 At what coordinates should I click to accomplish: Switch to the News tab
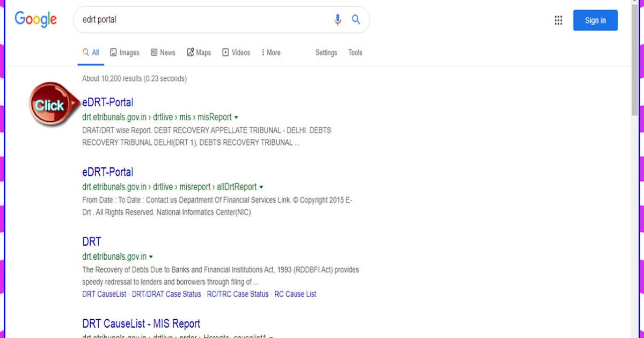pos(163,53)
